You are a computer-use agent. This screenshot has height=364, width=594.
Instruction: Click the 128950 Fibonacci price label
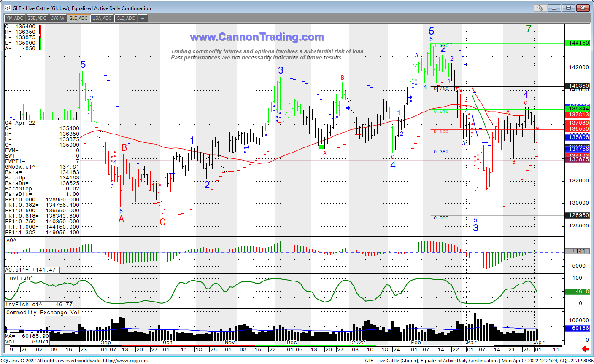[579, 215]
